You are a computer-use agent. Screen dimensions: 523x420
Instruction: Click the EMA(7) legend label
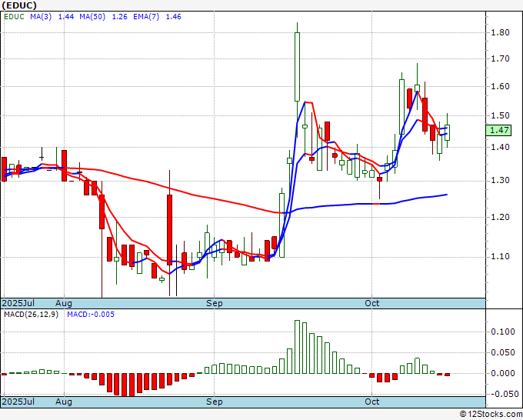[x=146, y=17]
